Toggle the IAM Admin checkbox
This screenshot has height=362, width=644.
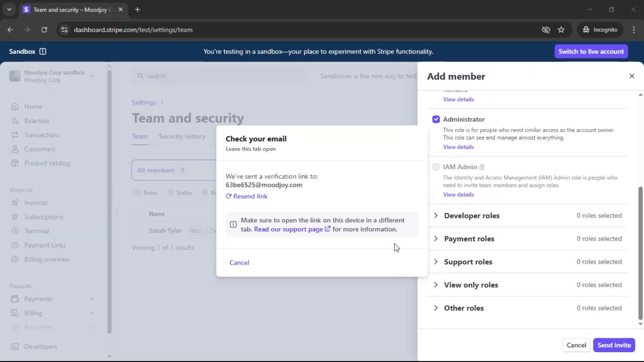coord(436,167)
